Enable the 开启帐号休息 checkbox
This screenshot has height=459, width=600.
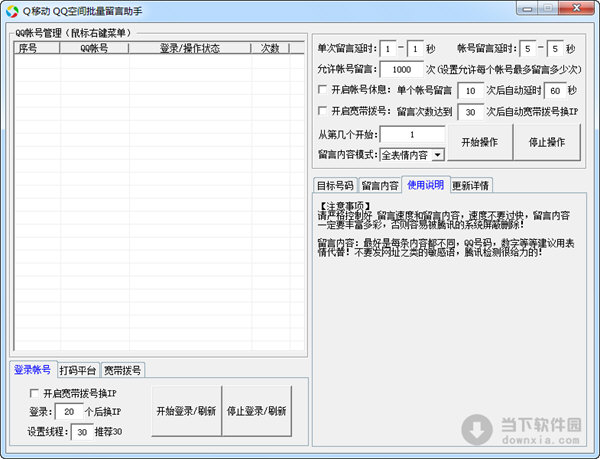tap(321, 91)
